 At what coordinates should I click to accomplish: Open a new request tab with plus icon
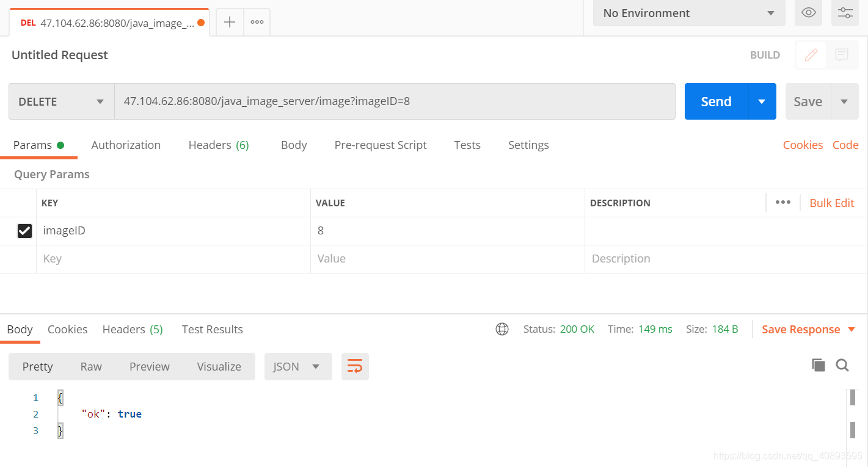click(230, 22)
